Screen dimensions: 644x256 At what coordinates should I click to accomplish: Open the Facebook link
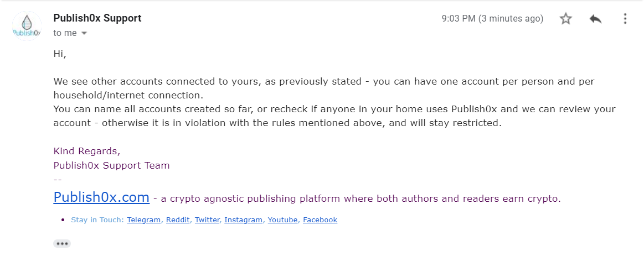320,220
